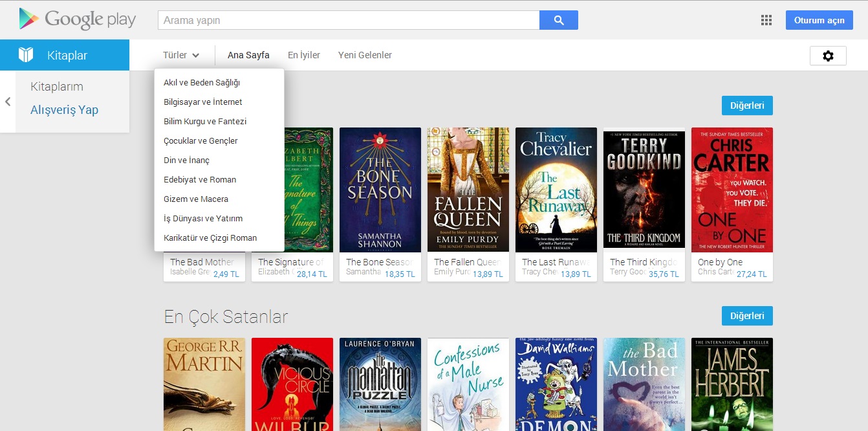Open The Bone Season book cover
Image resolution: width=868 pixels, height=431 pixels.
point(380,190)
